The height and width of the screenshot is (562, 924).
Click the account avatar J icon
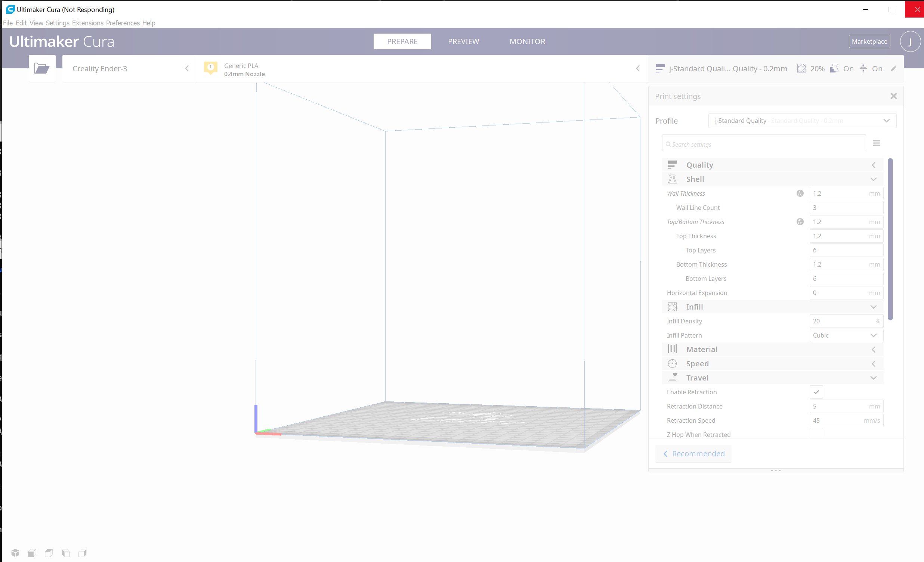(910, 41)
